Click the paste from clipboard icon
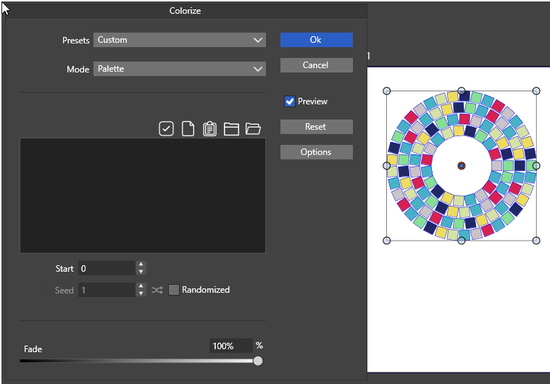 209,128
